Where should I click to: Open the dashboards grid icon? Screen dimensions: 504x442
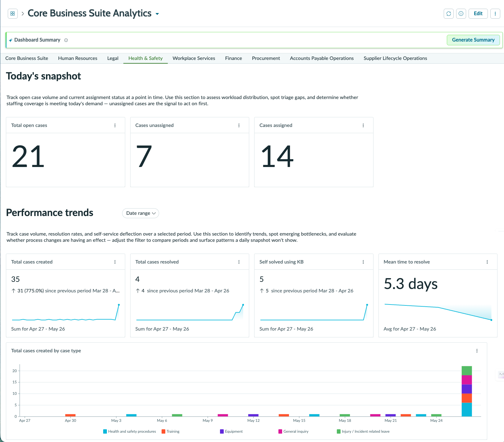[12, 14]
